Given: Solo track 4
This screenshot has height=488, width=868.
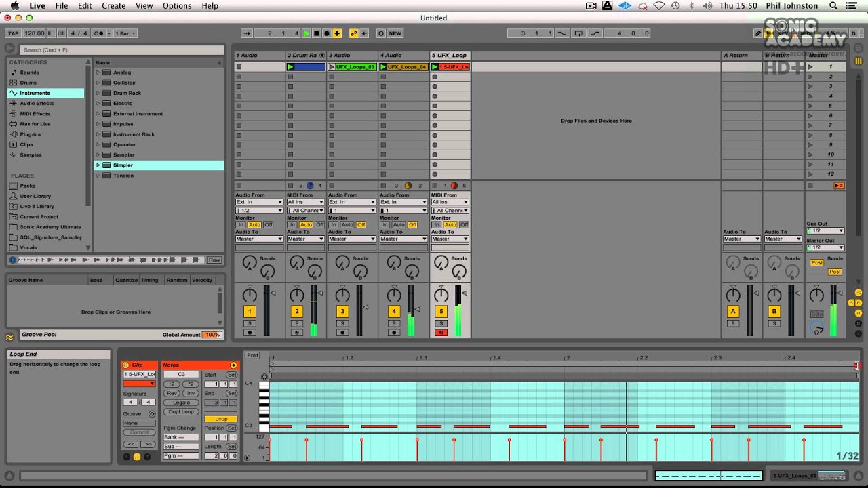Looking at the screenshot, I should point(394,324).
